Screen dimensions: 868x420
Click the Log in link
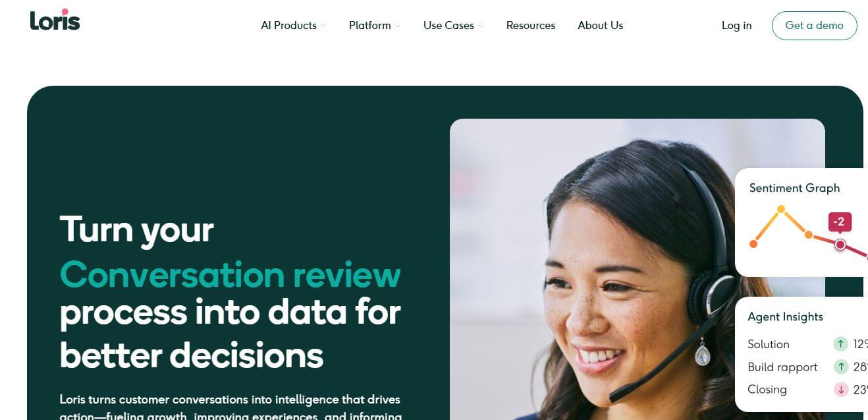click(736, 26)
